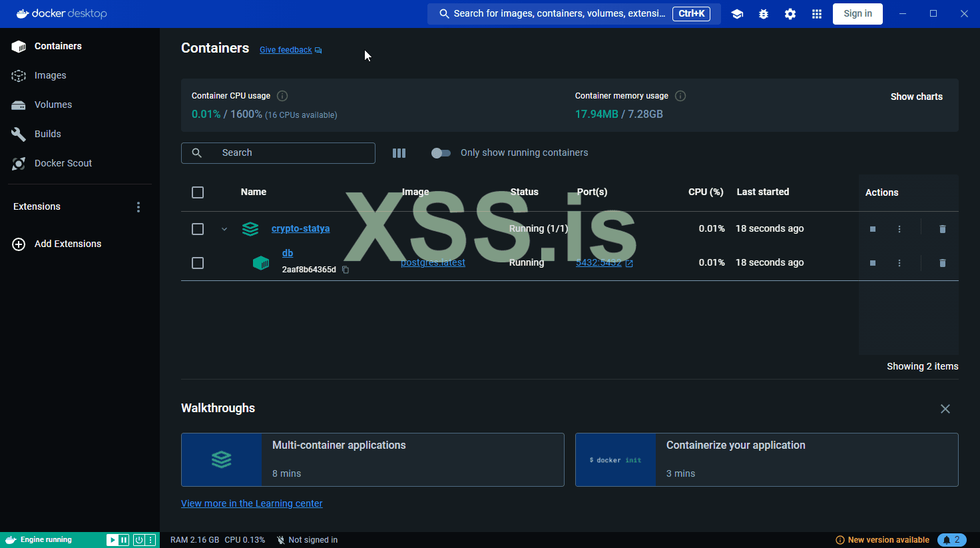Click Show charts

pyautogui.click(x=917, y=97)
